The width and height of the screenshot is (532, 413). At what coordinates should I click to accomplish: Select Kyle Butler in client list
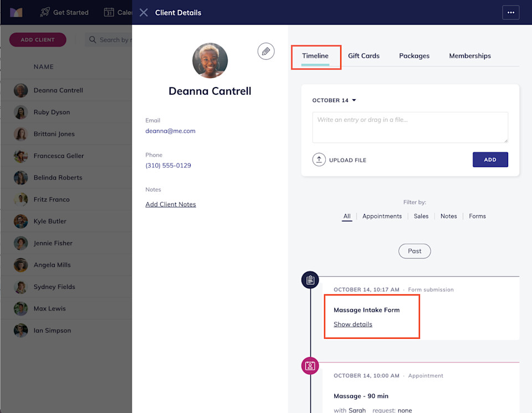[x=66, y=221]
